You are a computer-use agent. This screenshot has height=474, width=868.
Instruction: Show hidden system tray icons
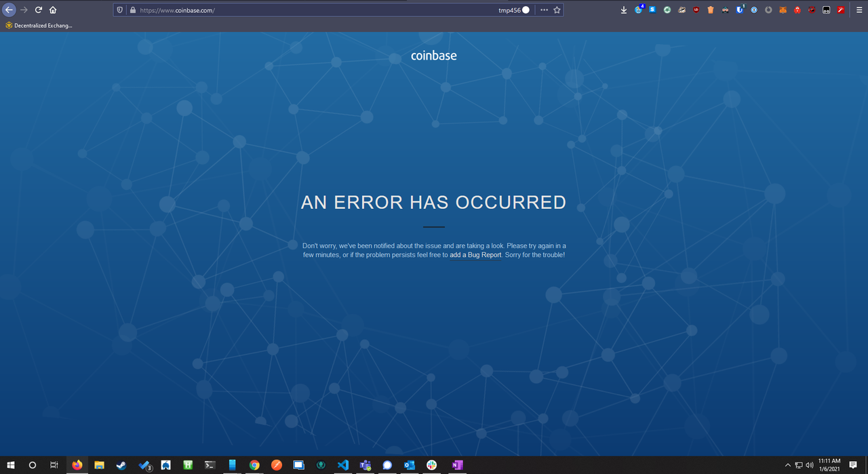(788, 465)
